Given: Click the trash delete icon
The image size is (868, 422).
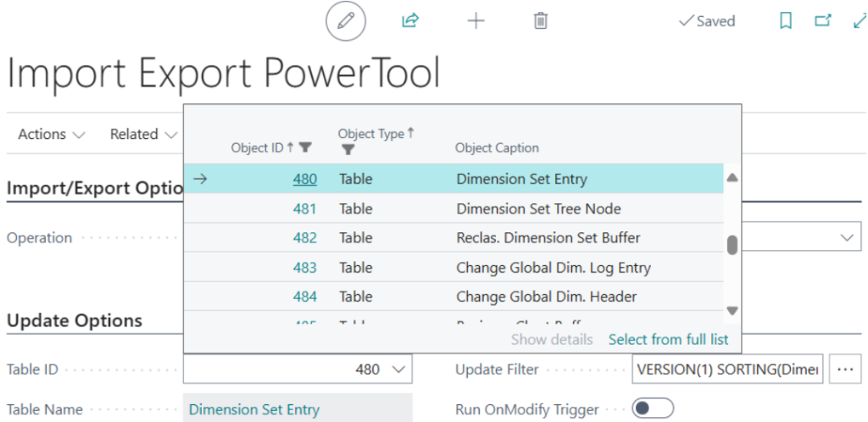Looking at the screenshot, I should point(540,21).
